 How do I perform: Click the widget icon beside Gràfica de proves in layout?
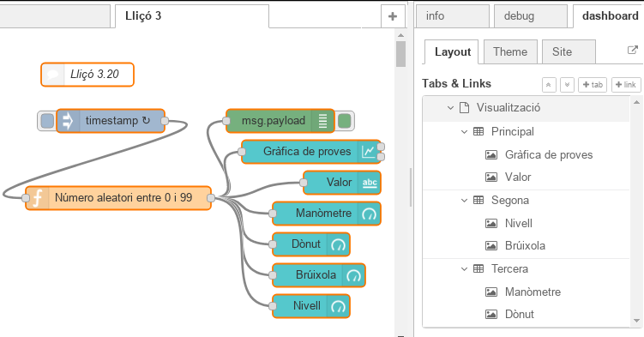pyautogui.click(x=491, y=154)
